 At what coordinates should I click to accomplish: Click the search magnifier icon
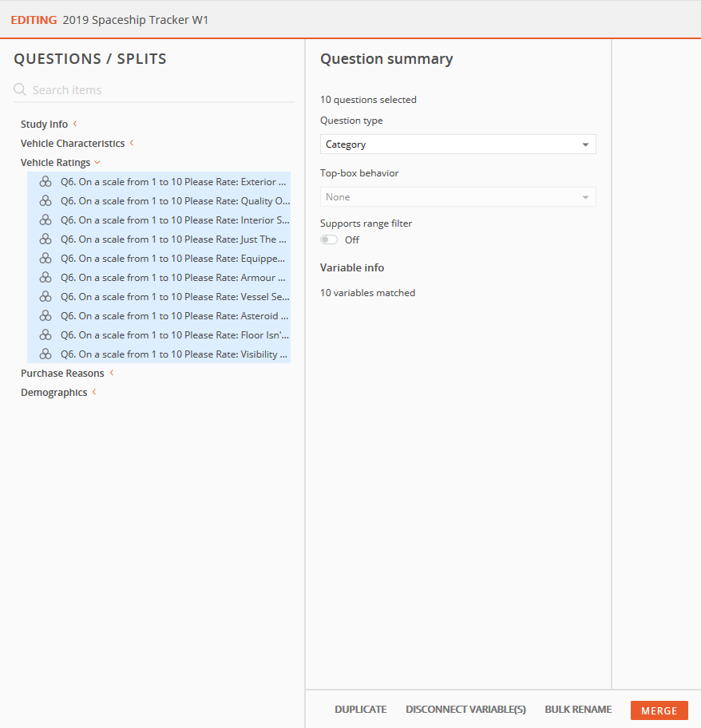pos(19,89)
